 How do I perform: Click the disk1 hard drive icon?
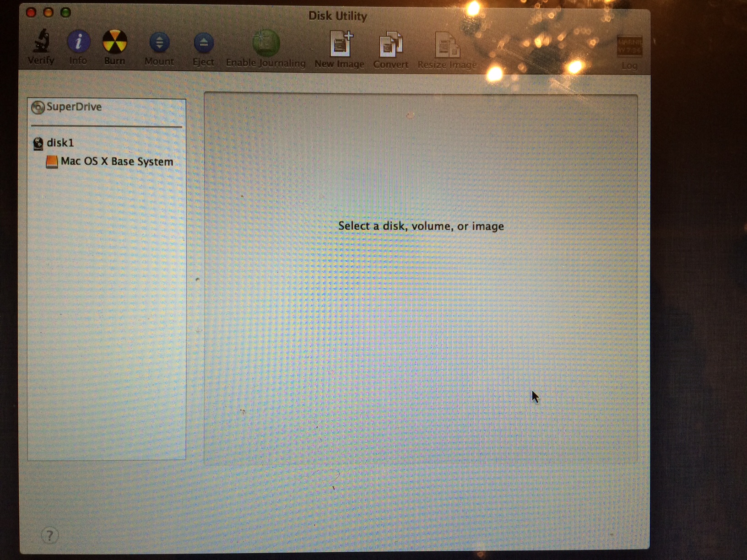(38, 143)
